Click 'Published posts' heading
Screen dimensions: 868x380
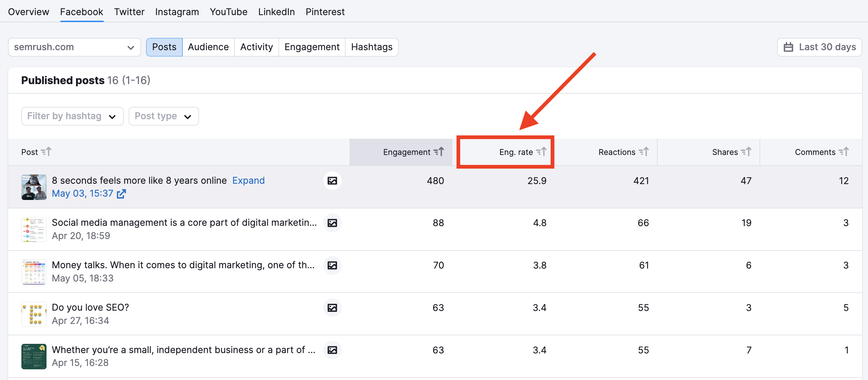click(63, 80)
